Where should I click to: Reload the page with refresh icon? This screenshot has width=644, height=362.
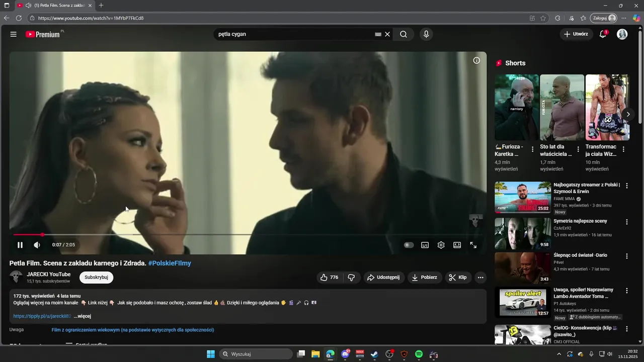point(19,18)
